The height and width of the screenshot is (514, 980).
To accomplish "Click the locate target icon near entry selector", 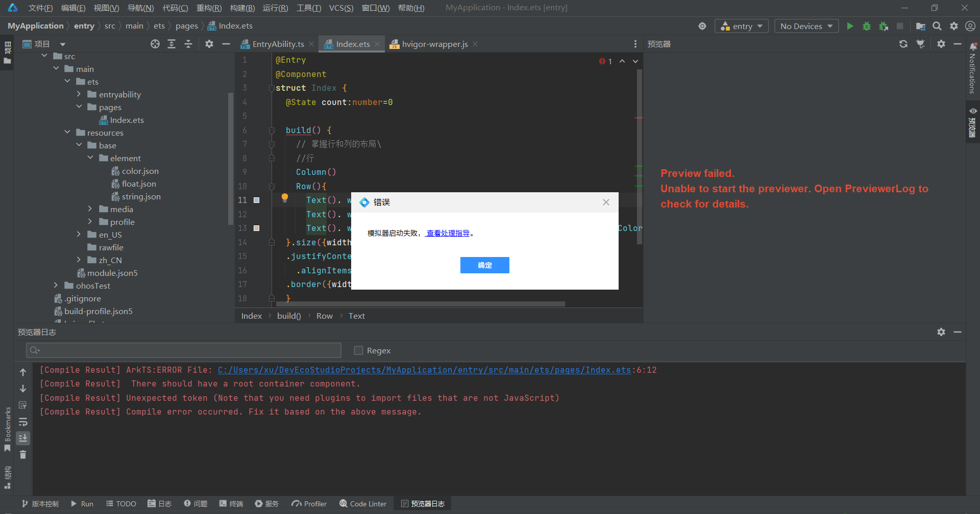I will [x=702, y=26].
